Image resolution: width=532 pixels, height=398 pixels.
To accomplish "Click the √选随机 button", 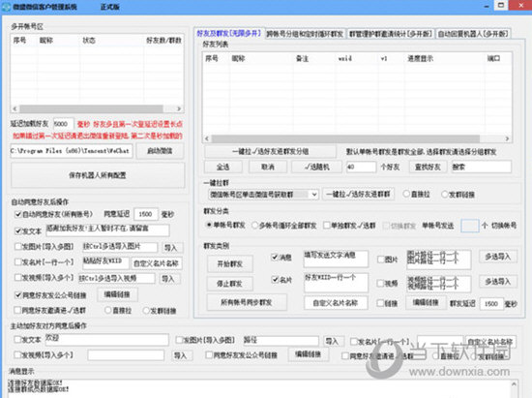I will [317, 167].
